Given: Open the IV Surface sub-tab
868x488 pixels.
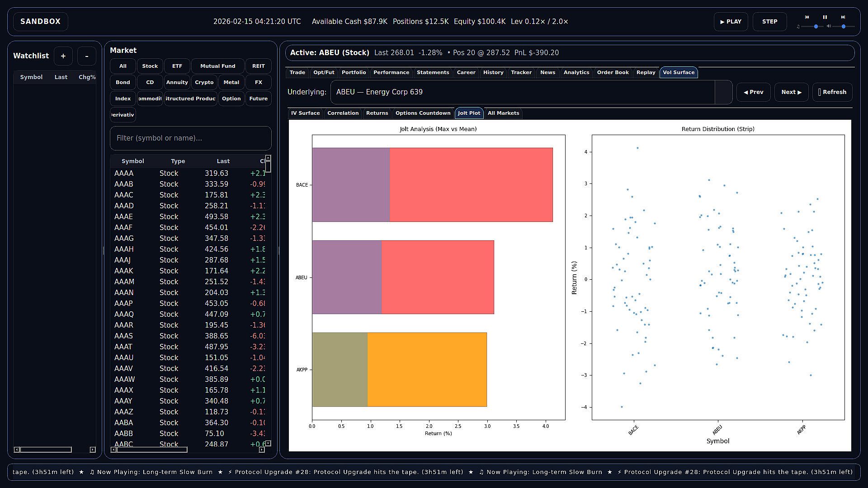Looking at the screenshot, I should point(305,113).
